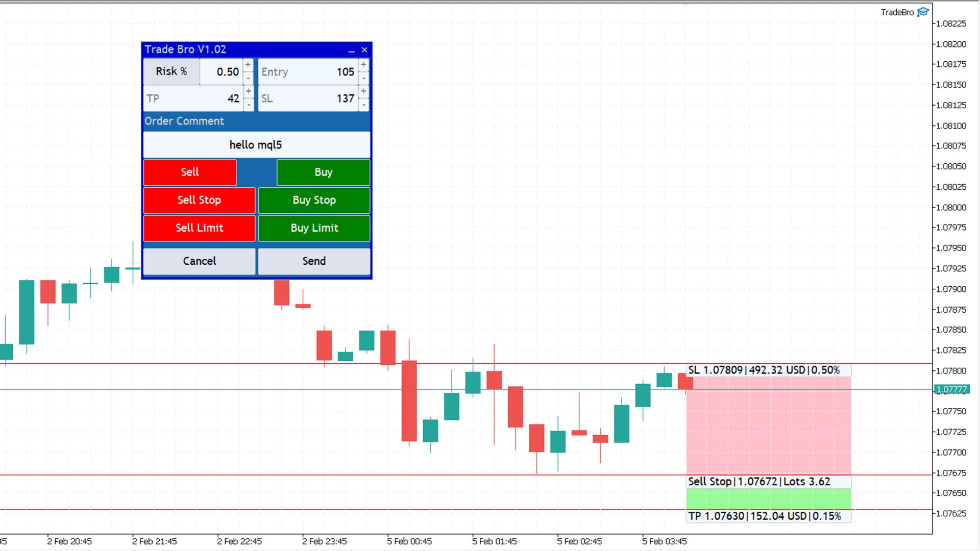This screenshot has height=551, width=980.
Task: Click the Sell Stop 1.07672 Lots 3.62 label
Action: pyautogui.click(x=759, y=481)
